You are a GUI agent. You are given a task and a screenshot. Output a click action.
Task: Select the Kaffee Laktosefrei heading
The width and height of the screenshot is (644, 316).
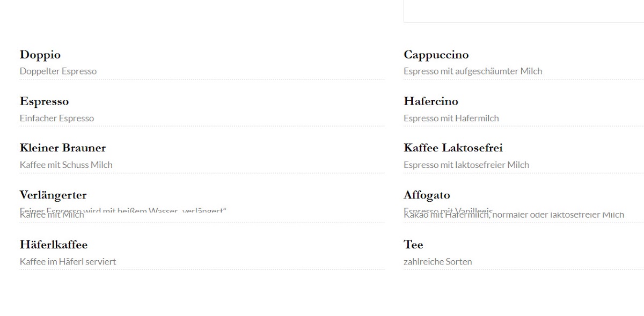[x=453, y=148]
